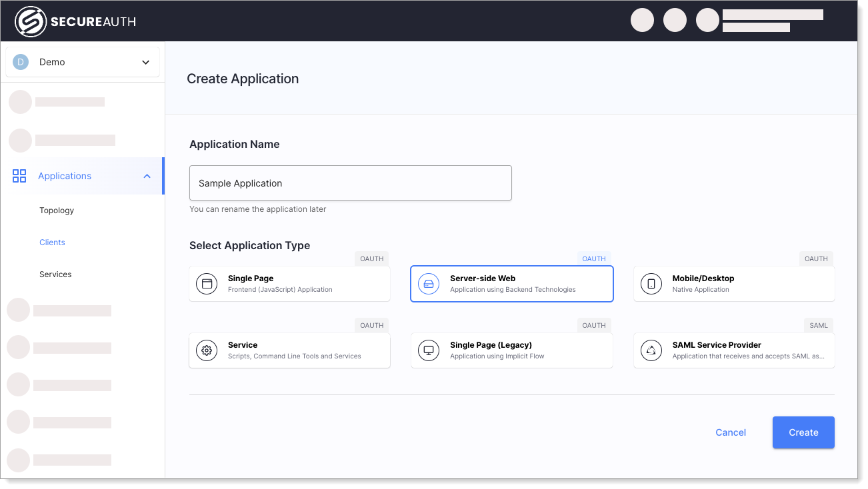The width and height of the screenshot is (868, 489).
Task: Click the Applications grid icon
Action: click(x=19, y=176)
